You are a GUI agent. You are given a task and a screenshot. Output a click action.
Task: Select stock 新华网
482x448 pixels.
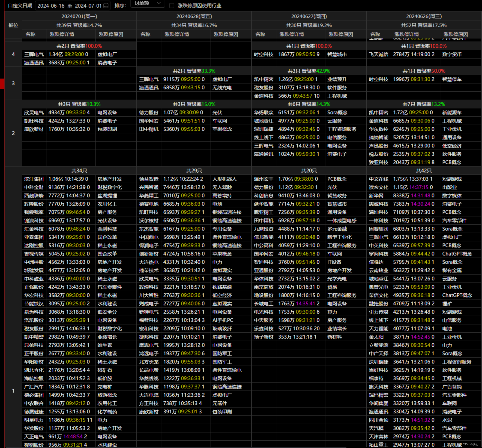point(376,196)
